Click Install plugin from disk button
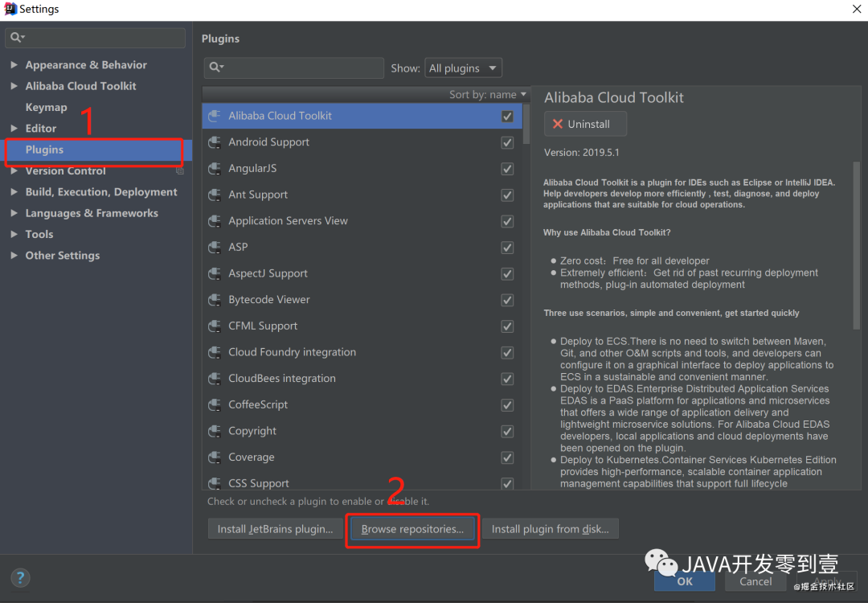The image size is (868, 603). click(551, 529)
